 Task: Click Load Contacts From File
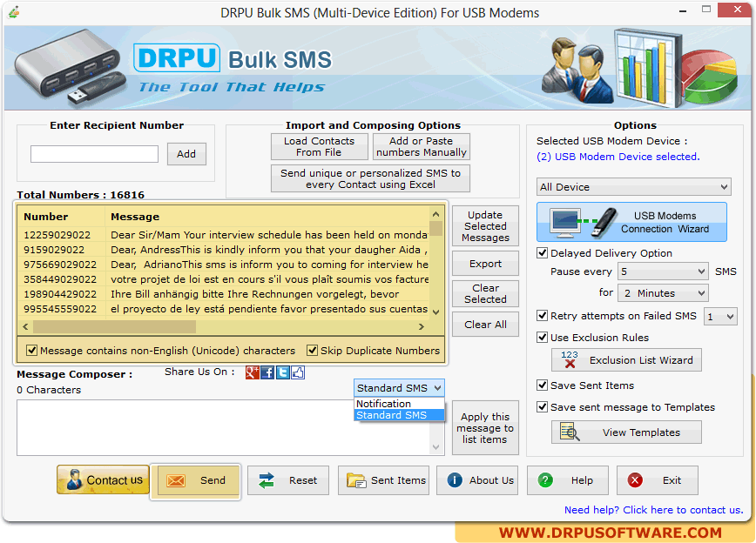tap(319, 146)
